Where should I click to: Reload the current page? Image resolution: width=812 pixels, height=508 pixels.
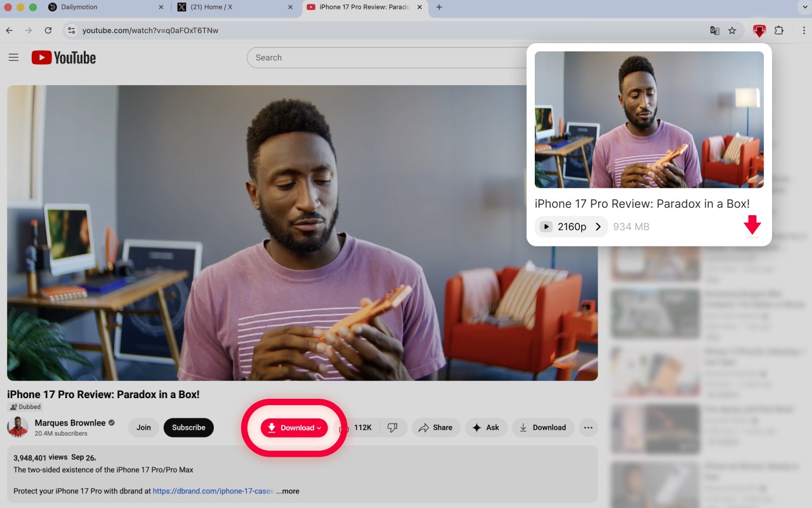click(48, 30)
